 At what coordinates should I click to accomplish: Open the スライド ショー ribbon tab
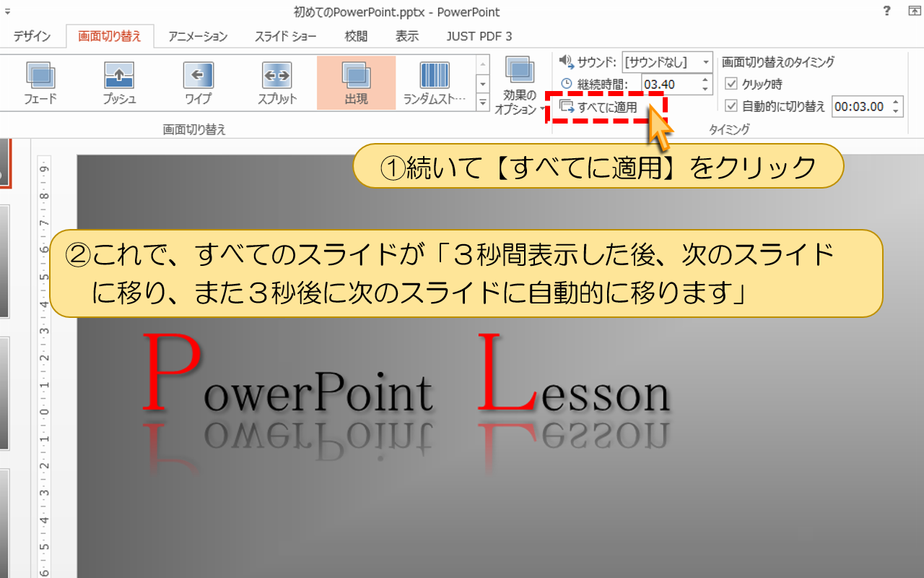tap(286, 36)
